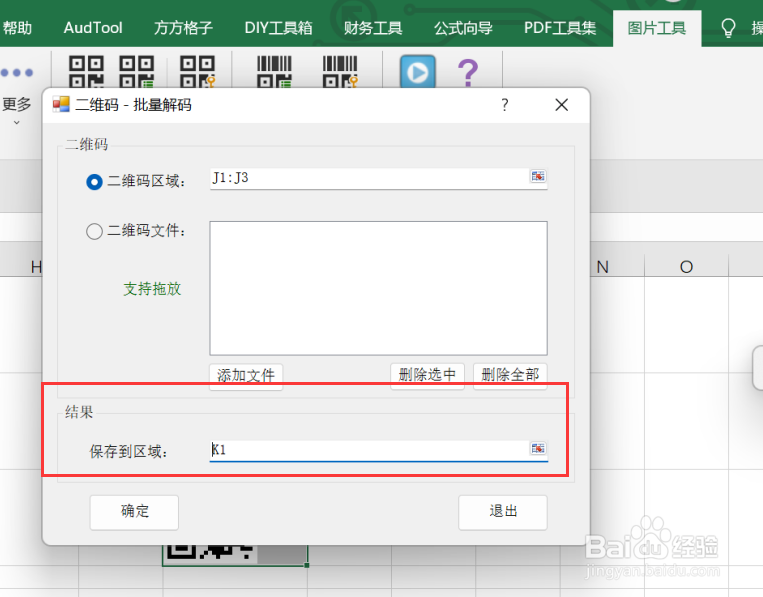The width and height of the screenshot is (763, 597).
Task: Switch to the PDF工具集 tab
Action: pyautogui.click(x=560, y=28)
